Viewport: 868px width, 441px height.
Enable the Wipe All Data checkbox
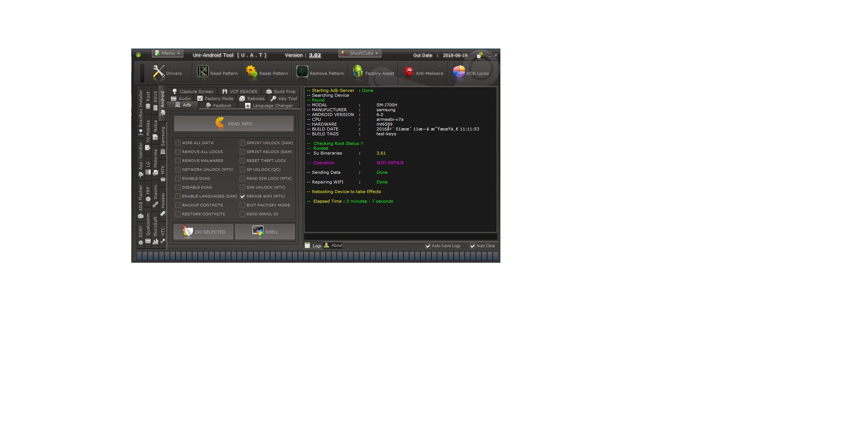pyautogui.click(x=178, y=143)
